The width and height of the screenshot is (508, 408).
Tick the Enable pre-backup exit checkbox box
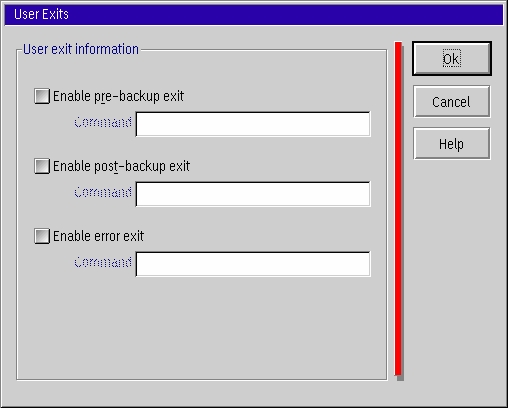tap(42, 96)
